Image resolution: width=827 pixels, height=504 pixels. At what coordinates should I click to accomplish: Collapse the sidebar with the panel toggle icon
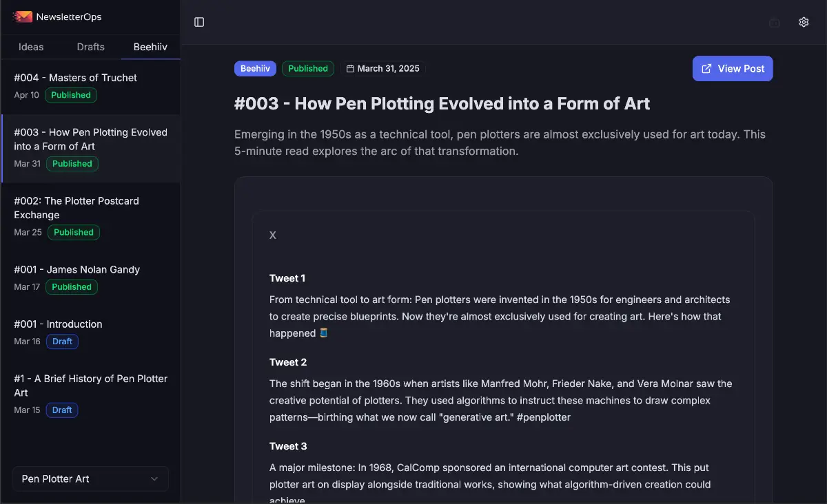(x=199, y=22)
